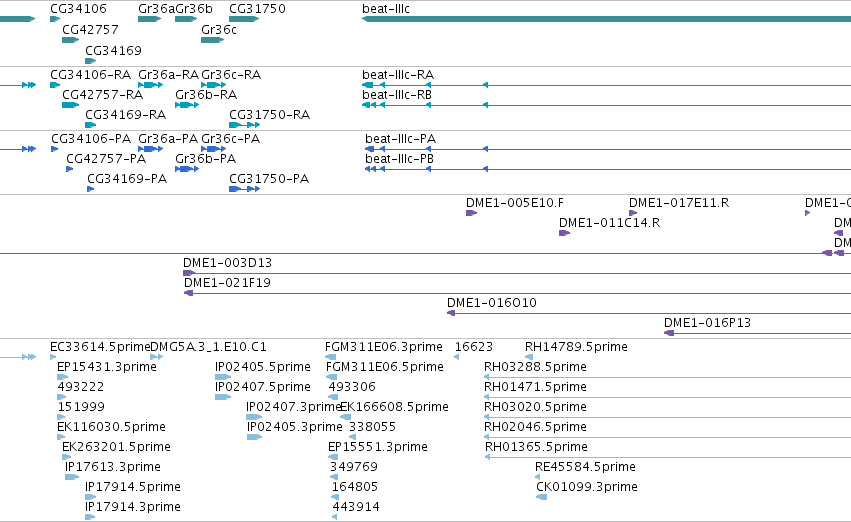Click EST RH02046.5prime
851x522 pixels.
tap(668, 437)
